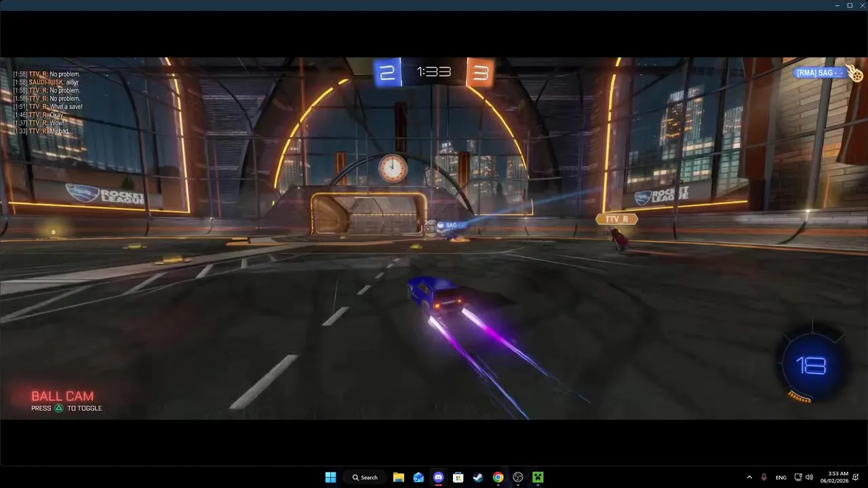Click the volume speaker icon in the tray
The image size is (868, 488).
[809, 477]
